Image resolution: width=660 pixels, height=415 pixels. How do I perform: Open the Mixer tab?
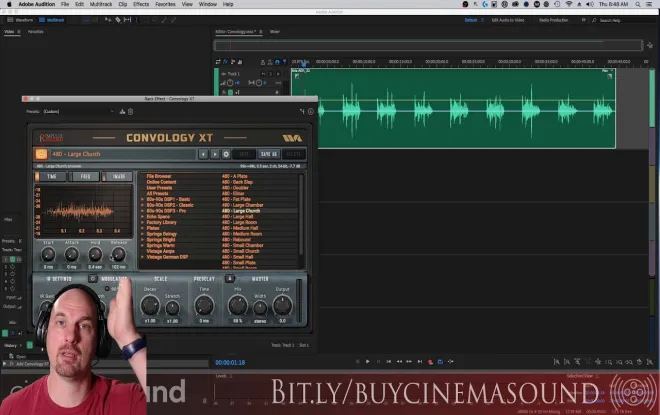coord(274,32)
